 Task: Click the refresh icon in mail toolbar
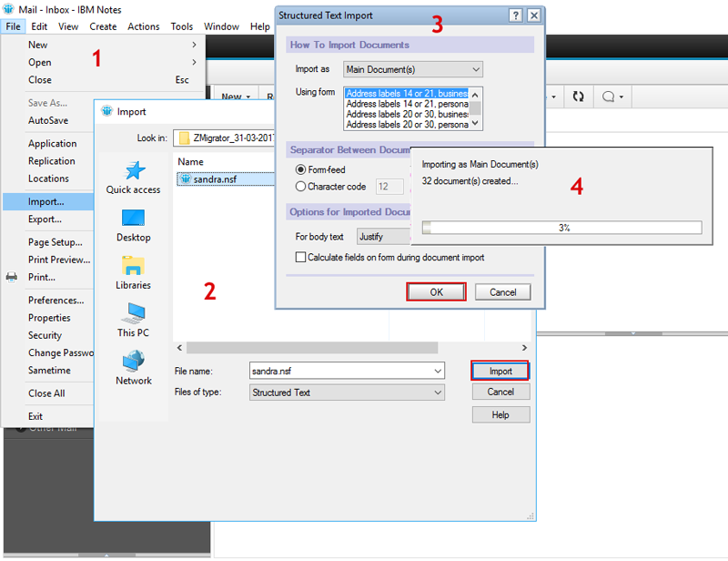tap(578, 97)
